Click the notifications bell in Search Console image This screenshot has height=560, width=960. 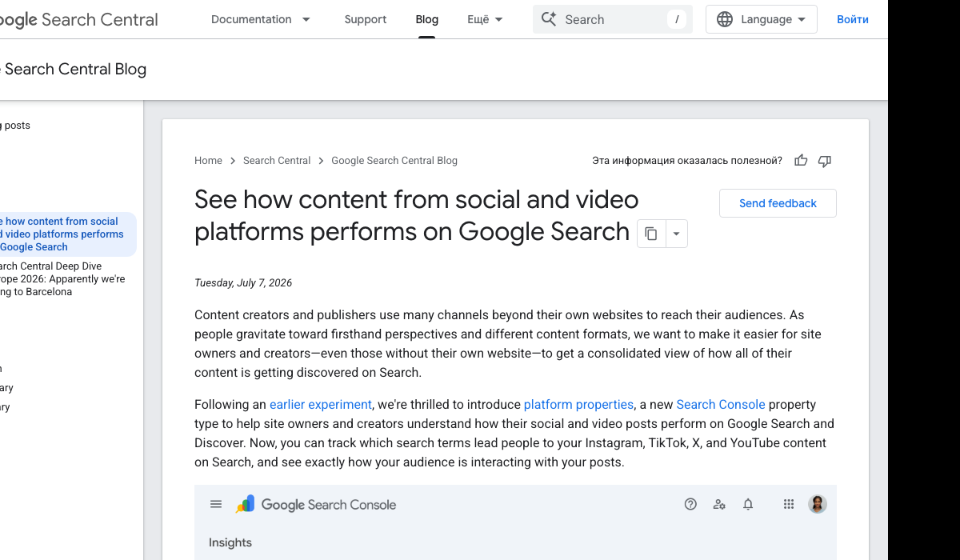pyautogui.click(x=748, y=504)
